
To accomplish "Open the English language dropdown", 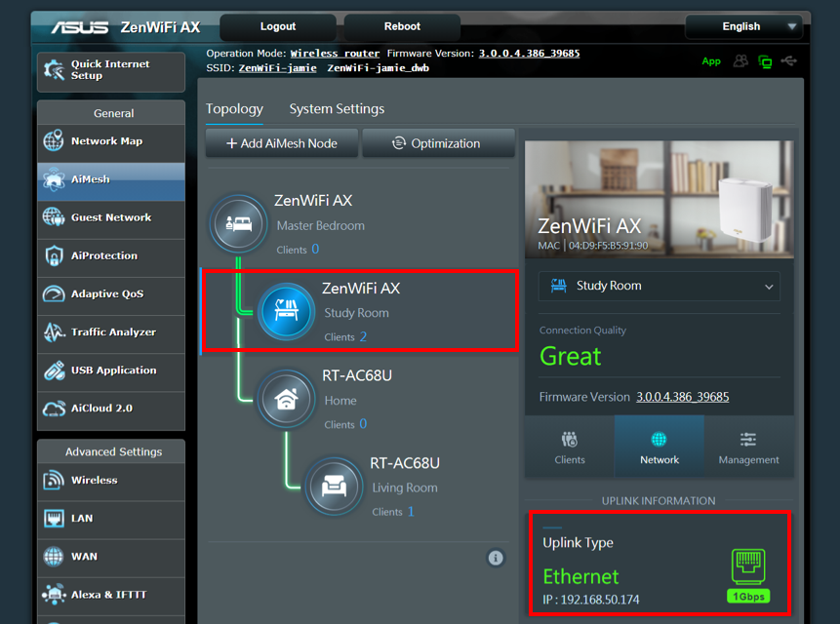I will [743, 26].
